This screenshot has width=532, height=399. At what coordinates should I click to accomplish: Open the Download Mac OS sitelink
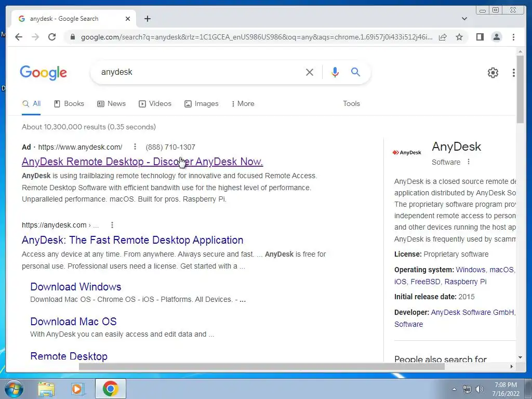pyautogui.click(x=73, y=321)
